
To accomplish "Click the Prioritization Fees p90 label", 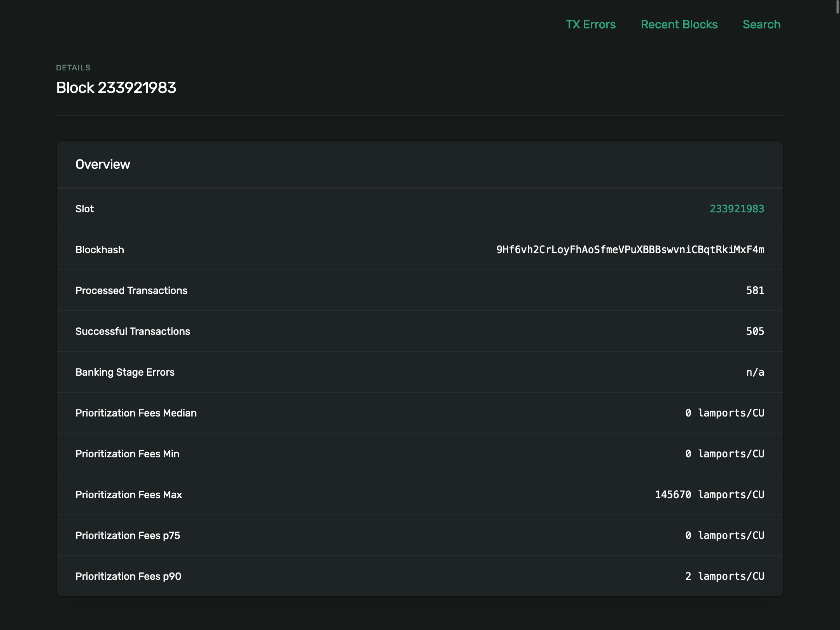I will click(x=128, y=576).
